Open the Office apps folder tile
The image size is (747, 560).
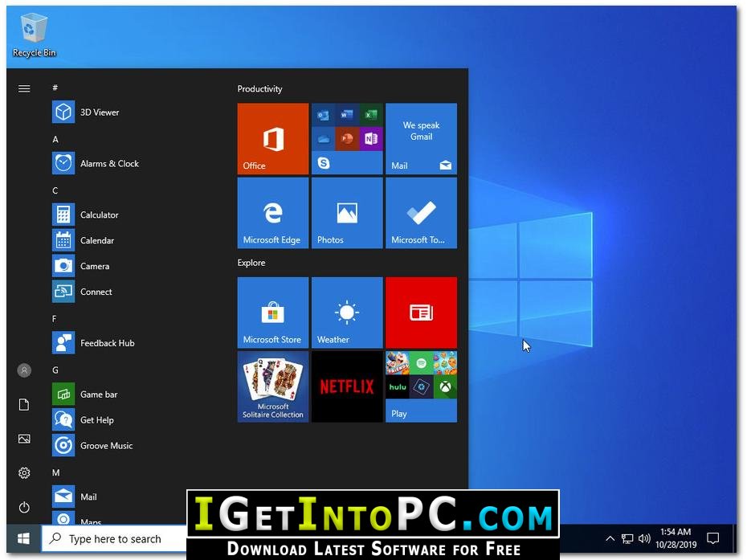[347, 139]
